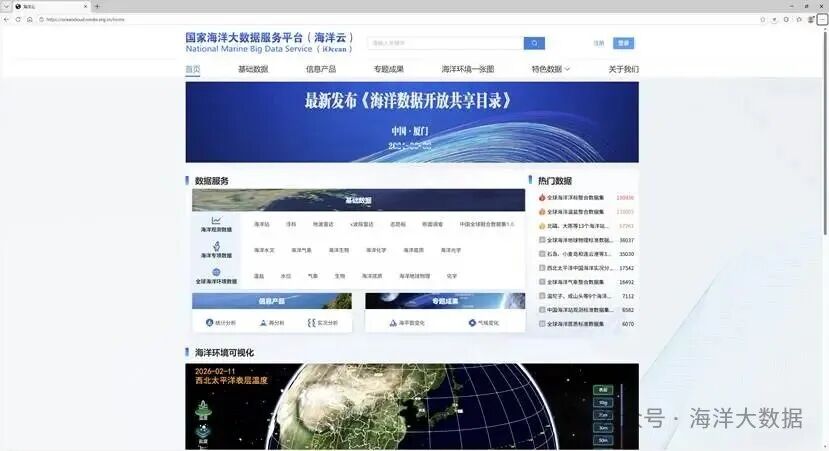829x451 pixels.
Task: Open the browser menu at toolbar end
Action: point(821,18)
